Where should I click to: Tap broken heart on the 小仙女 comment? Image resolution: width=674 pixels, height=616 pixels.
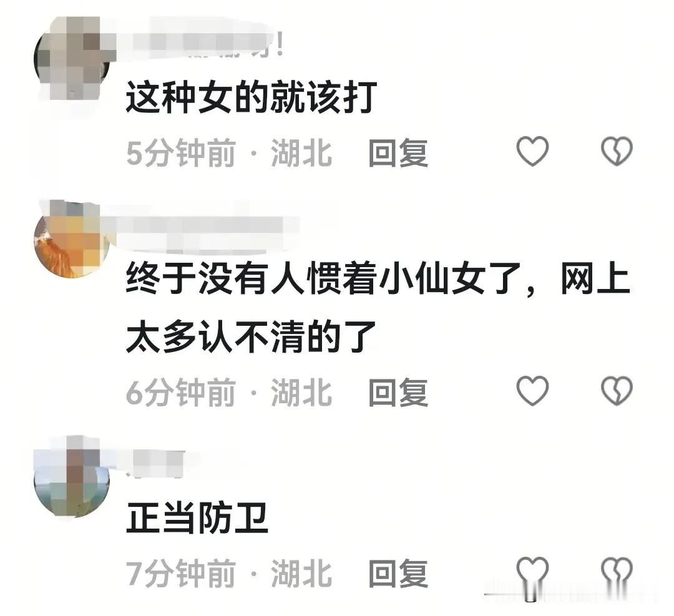click(x=617, y=390)
